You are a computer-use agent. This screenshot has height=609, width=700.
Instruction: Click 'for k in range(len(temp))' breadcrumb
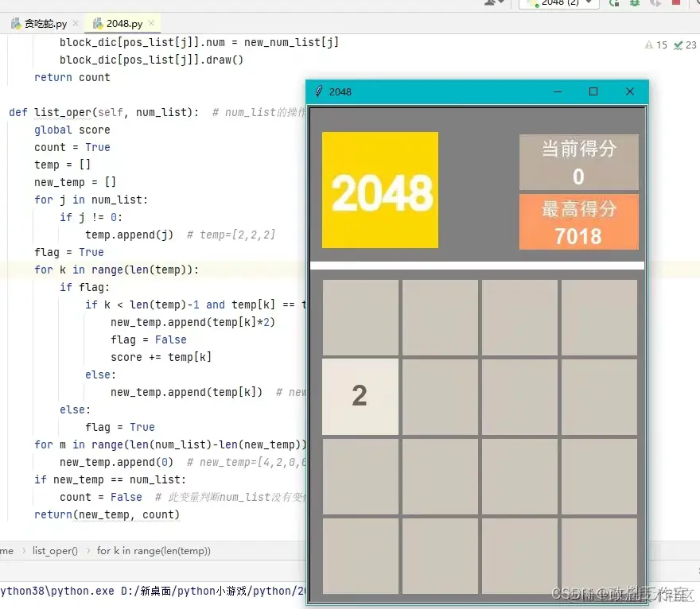click(154, 551)
